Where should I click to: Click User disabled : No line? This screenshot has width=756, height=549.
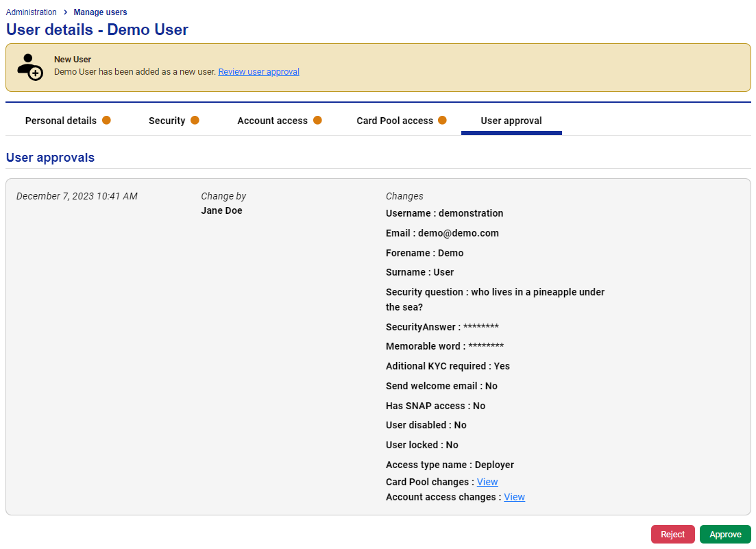426,425
